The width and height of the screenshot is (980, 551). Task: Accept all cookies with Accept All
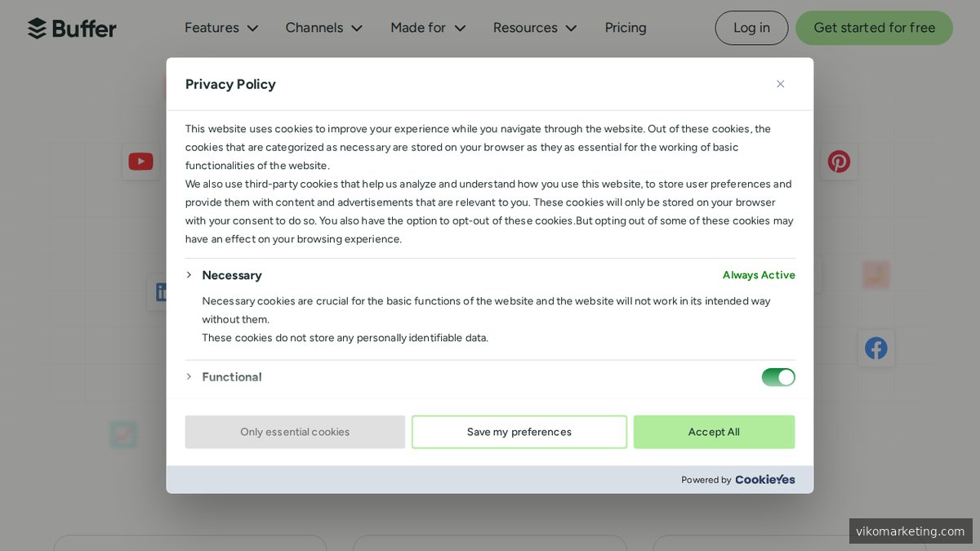[714, 432]
